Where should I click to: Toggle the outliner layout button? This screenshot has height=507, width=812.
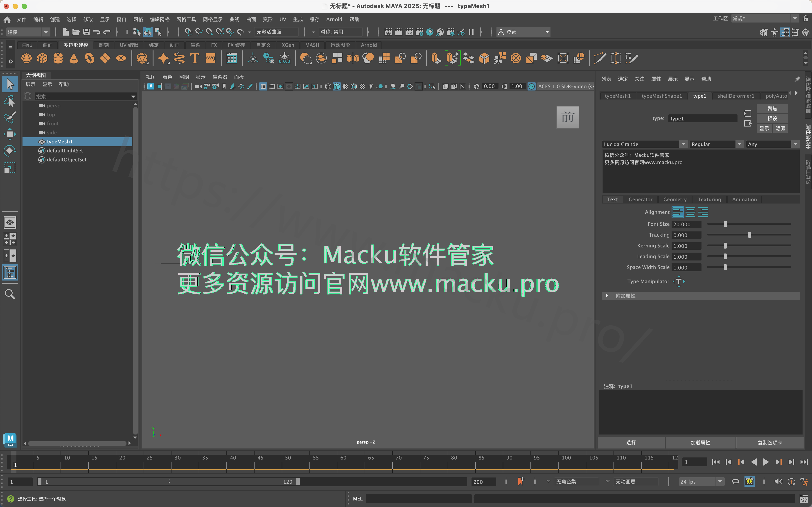[10, 273]
